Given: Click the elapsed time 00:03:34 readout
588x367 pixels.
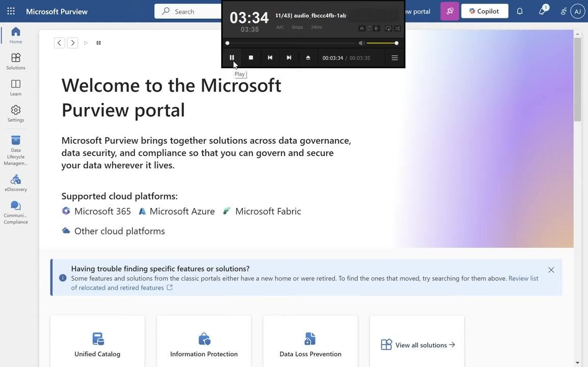Looking at the screenshot, I should (333, 58).
